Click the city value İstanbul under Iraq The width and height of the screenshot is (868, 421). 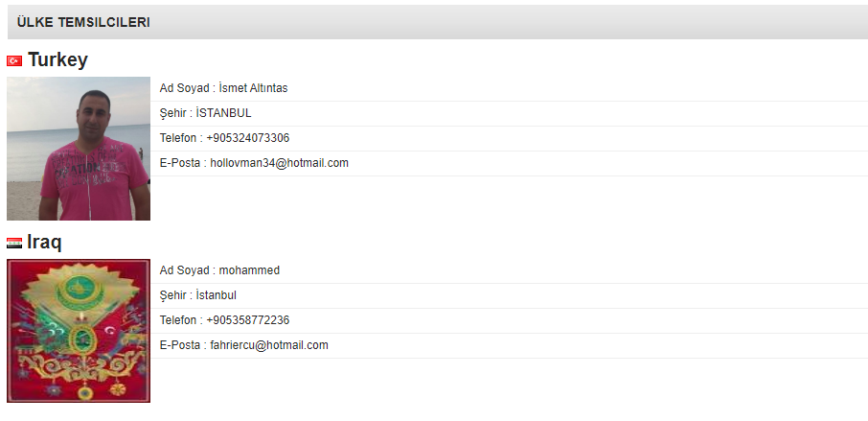point(216,295)
